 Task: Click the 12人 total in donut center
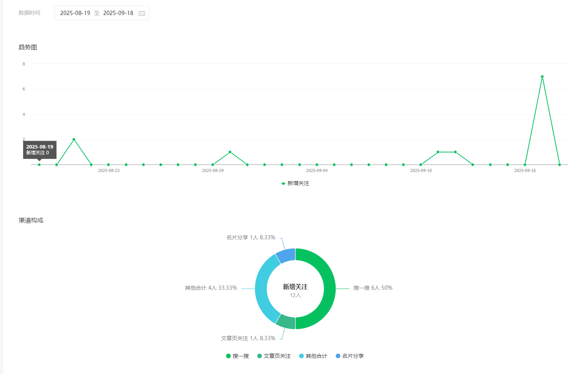[295, 295]
